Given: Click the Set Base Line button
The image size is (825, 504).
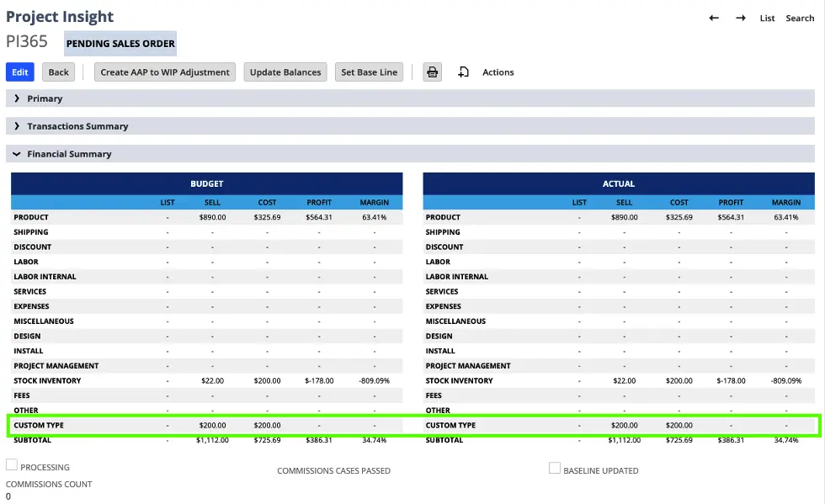Looking at the screenshot, I should click(369, 72).
